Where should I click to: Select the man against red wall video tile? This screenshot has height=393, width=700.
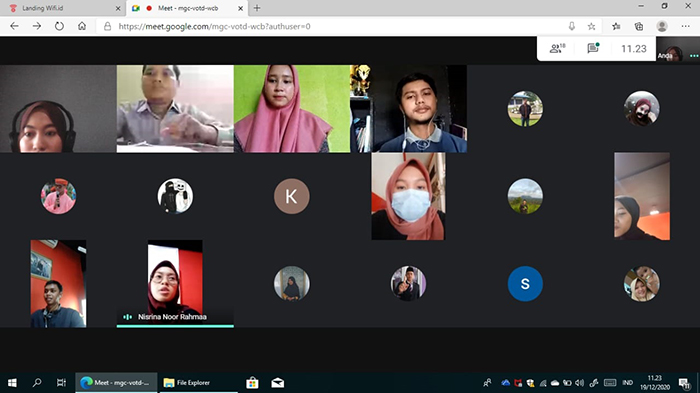click(x=58, y=284)
